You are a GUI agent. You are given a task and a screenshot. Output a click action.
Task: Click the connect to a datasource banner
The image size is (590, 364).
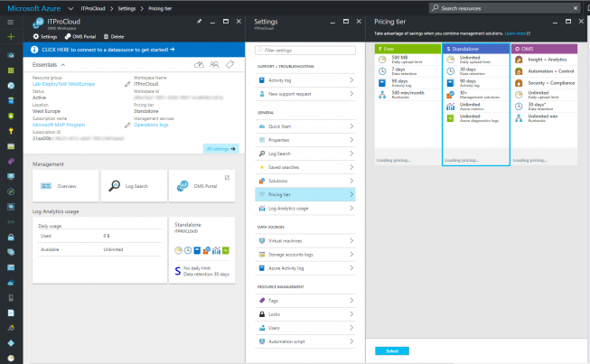pos(134,50)
